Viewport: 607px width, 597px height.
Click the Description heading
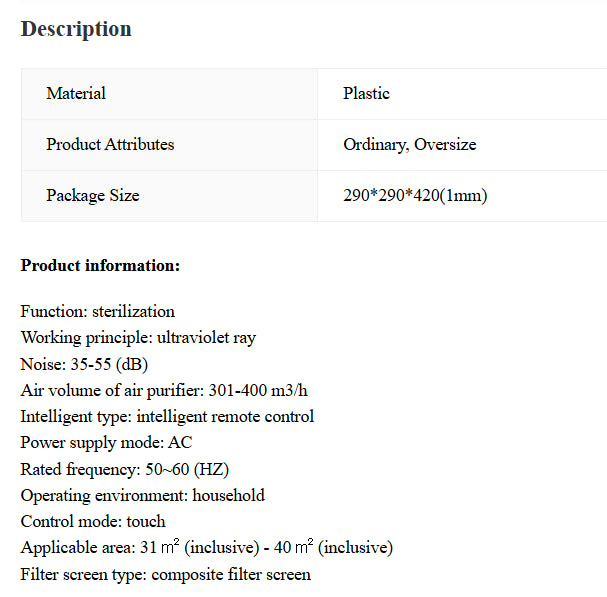pos(76,29)
